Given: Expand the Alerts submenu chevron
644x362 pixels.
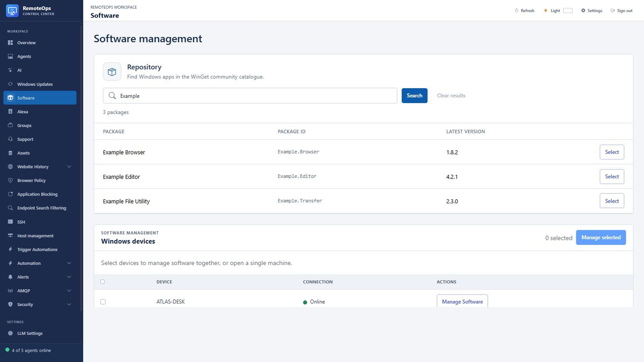Looking at the screenshot, I should 69,277.
